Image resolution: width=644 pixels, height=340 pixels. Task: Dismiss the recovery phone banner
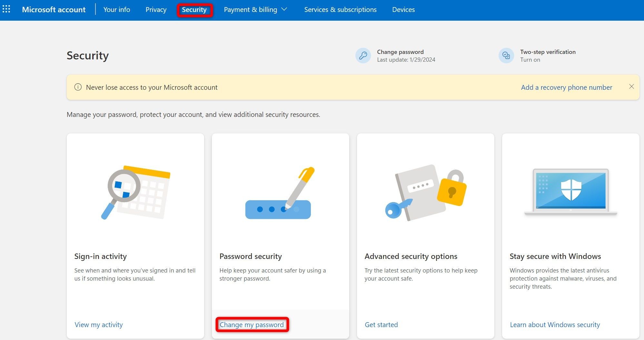[x=631, y=87]
